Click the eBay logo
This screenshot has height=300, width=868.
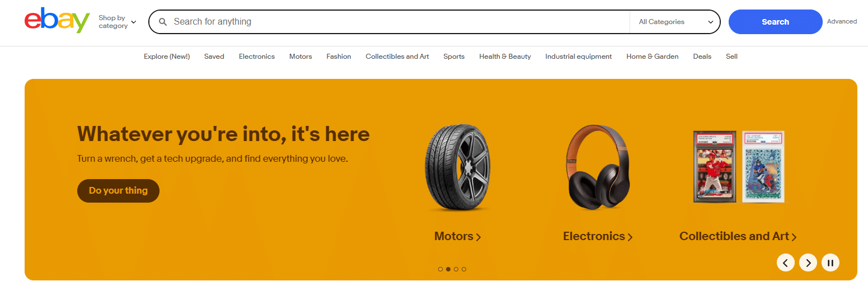click(x=57, y=21)
